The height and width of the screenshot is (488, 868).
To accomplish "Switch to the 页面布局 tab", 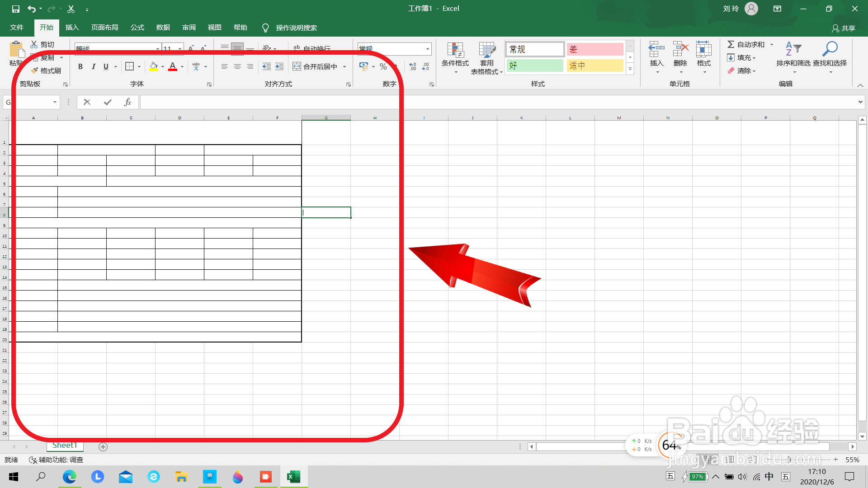I will tap(104, 28).
